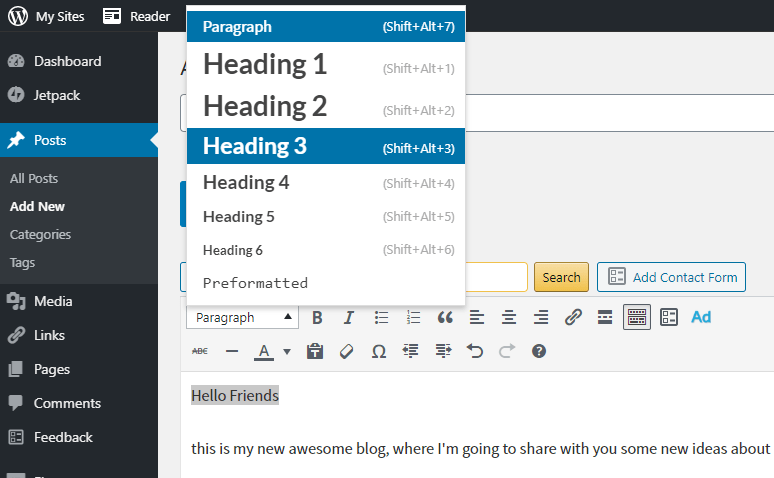The height and width of the screenshot is (478, 774).
Task: Insert a blockquote
Action: [445, 318]
